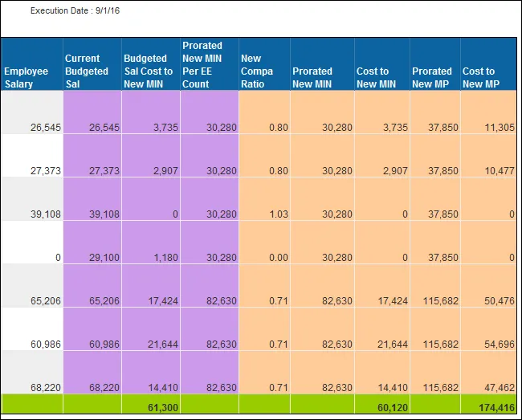
Task: Click the 50,476 Cost to New MP cell
Action: point(495,301)
